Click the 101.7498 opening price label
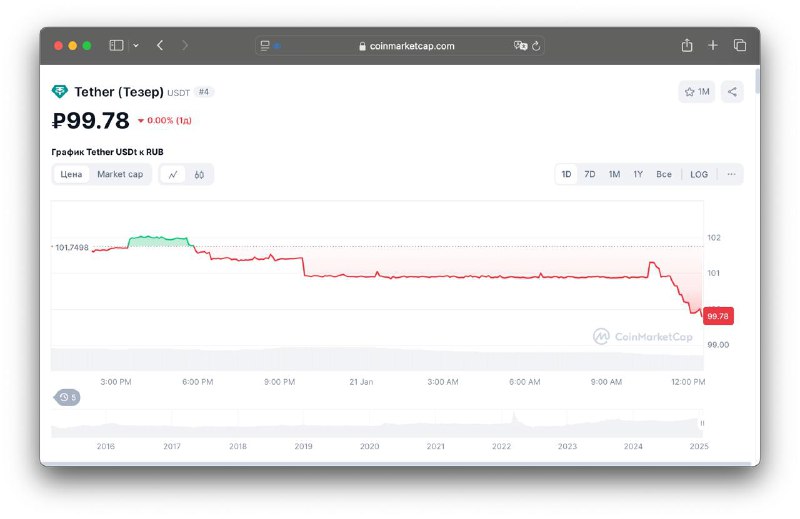 72,248
